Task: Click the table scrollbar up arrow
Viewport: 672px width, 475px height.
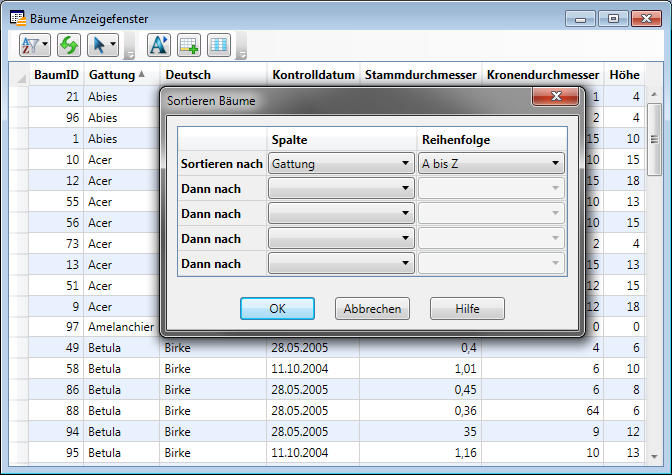Action: click(654, 94)
